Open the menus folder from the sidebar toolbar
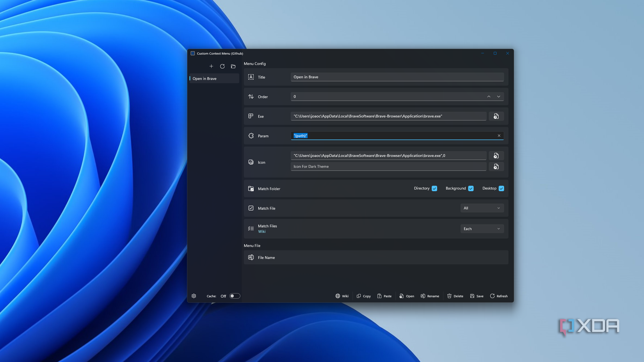This screenshot has width=644, height=362. click(233, 66)
